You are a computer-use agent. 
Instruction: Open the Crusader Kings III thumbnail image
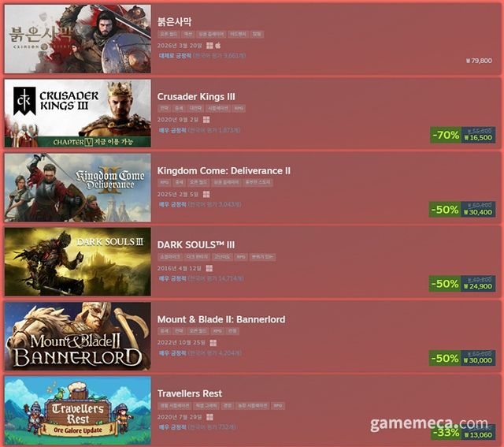pos(77,114)
